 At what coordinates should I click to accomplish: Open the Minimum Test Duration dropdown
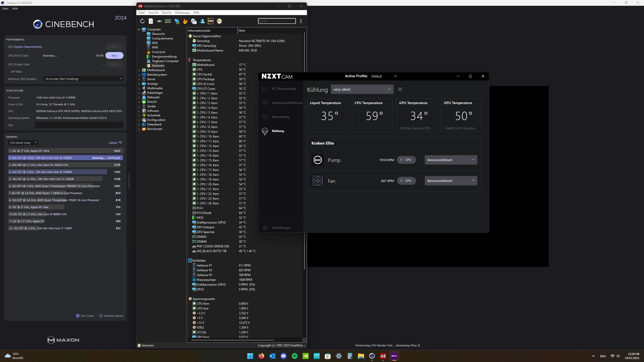coord(83,79)
